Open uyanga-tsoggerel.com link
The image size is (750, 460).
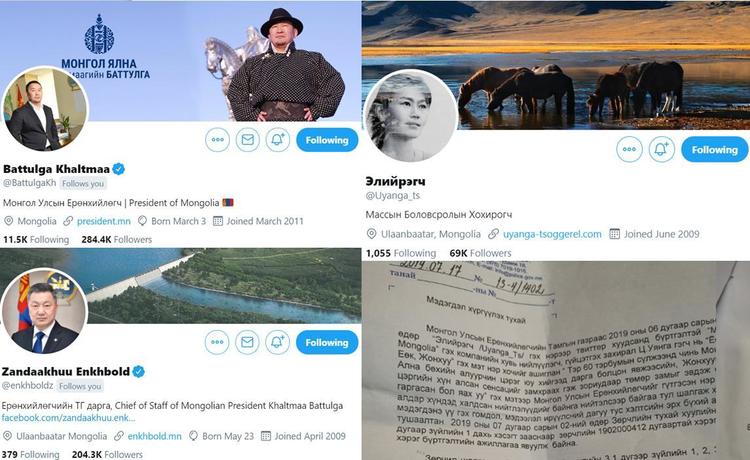[x=552, y=234]
